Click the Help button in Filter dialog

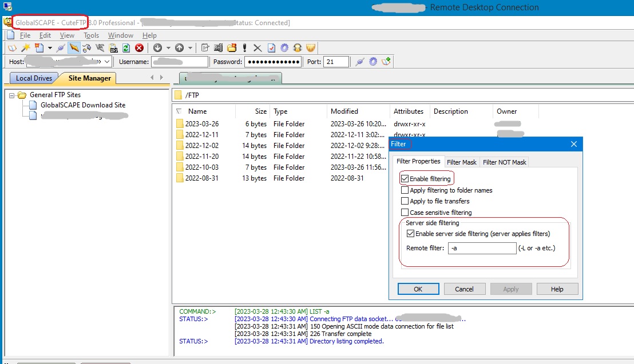coord(557,289)
